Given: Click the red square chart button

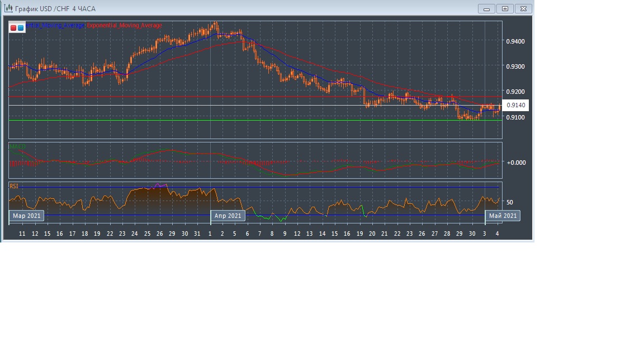Looking at the screenshot, I should pyautogui.click(x=13, y=27).
